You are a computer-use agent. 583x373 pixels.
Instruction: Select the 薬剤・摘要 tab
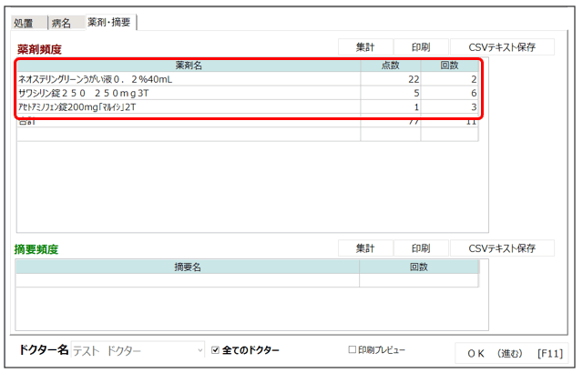(111, 22)
